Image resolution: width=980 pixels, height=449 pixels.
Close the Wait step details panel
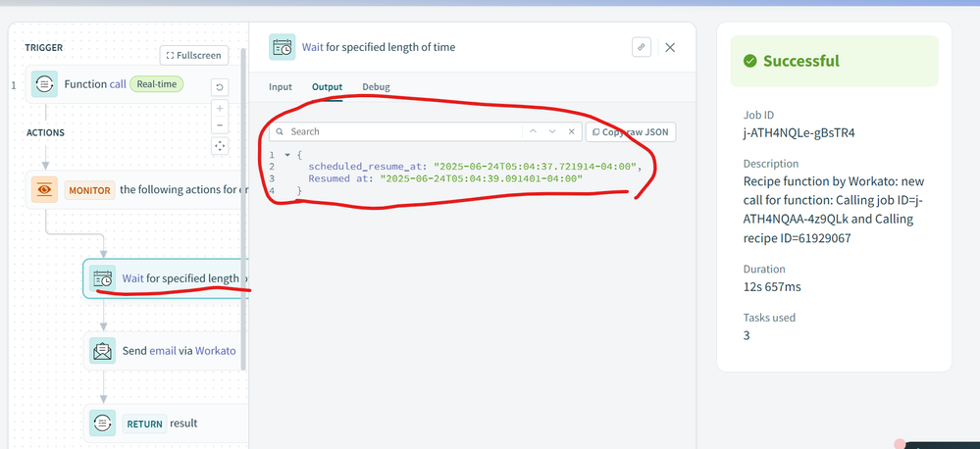click(x=670, y=47)
